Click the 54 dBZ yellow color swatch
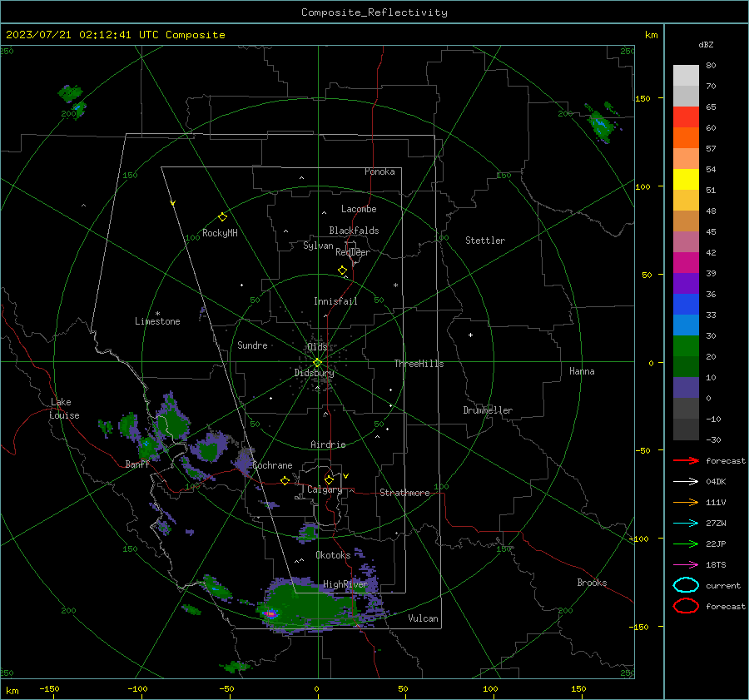The image size is (749, 700). (686, 179)
